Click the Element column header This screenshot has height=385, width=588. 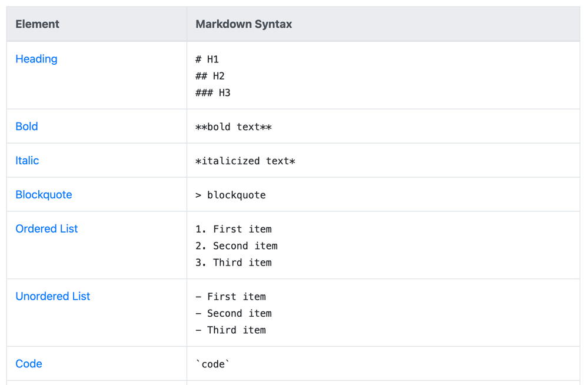(x=37, y=24)
